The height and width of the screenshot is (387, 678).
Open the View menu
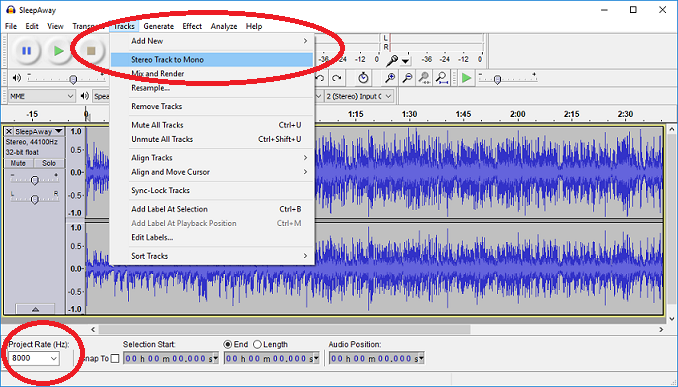(55, 26)
